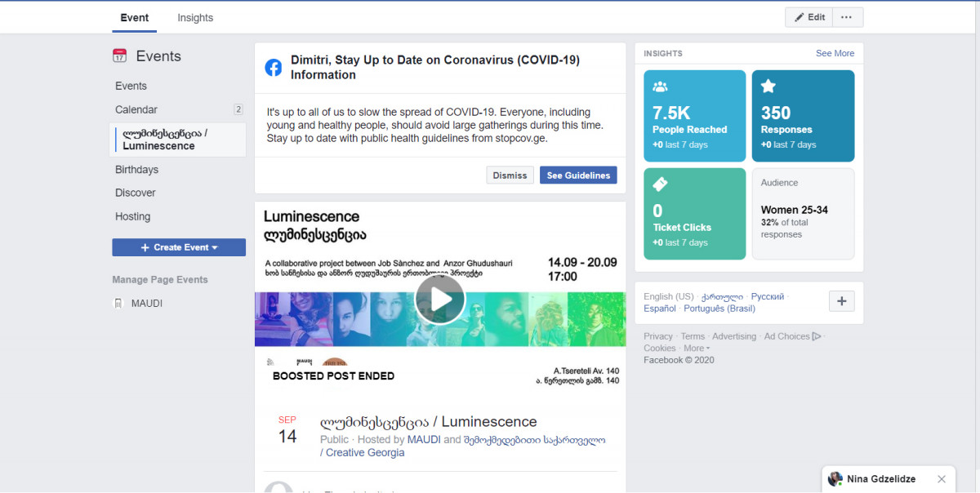Screen dimensions: 980x493
Task: Close the Nina Gdzelidze chat tab
Action: 942,479
